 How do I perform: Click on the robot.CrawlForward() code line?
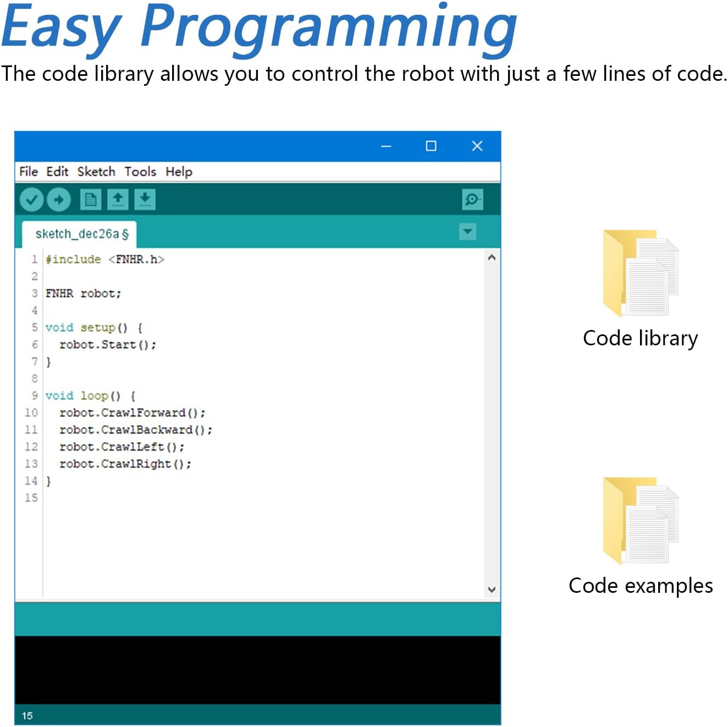(x=132, y=413)
